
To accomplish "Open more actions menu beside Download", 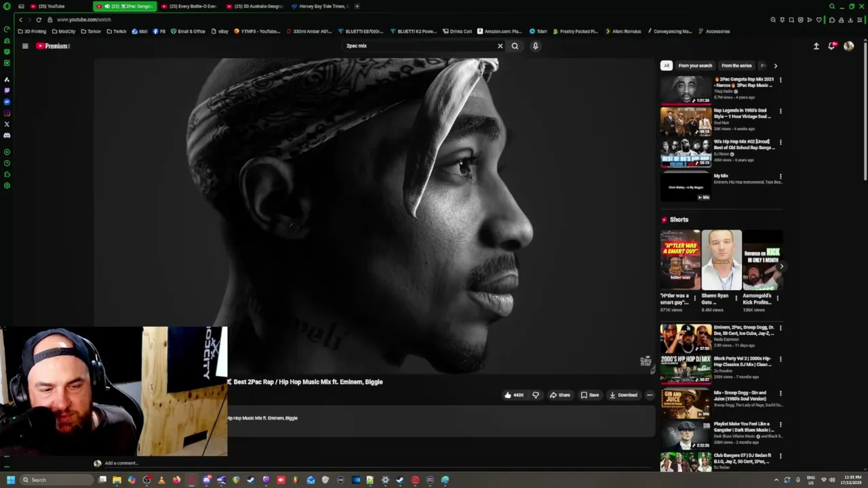I will [x=650, y=395].
